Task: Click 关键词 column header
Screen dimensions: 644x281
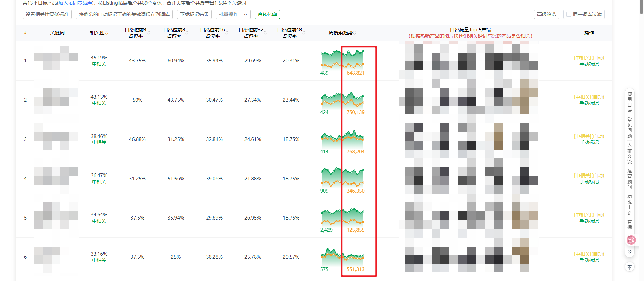Action: 57,33
